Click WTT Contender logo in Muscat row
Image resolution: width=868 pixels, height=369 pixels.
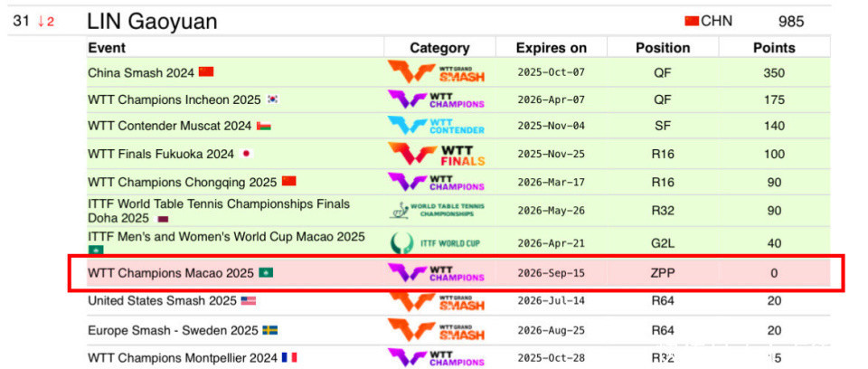[x=436, y=126]
